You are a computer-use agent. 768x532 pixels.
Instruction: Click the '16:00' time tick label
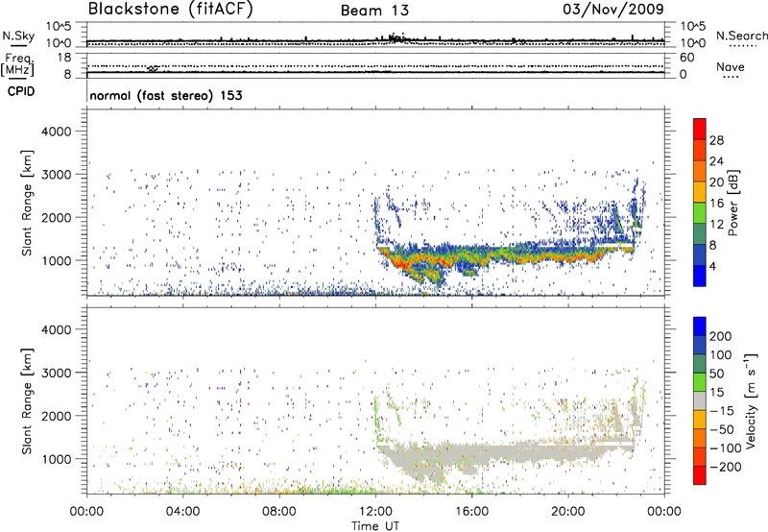click(x=471, y=512)
